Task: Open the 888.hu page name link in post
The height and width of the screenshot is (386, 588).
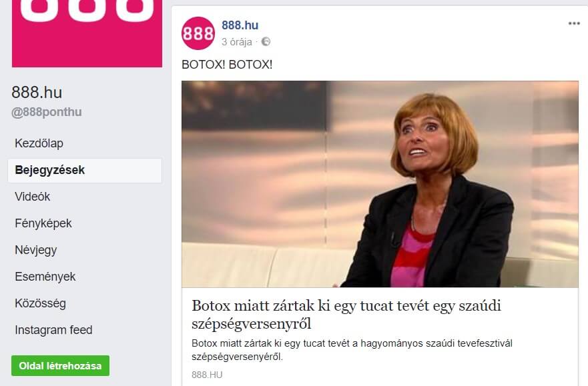Action: [240, 25]
